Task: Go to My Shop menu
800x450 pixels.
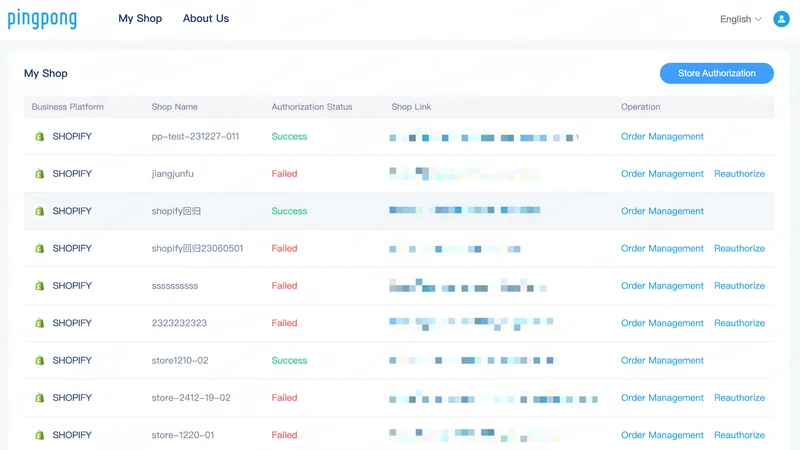Action: [140, 18]
